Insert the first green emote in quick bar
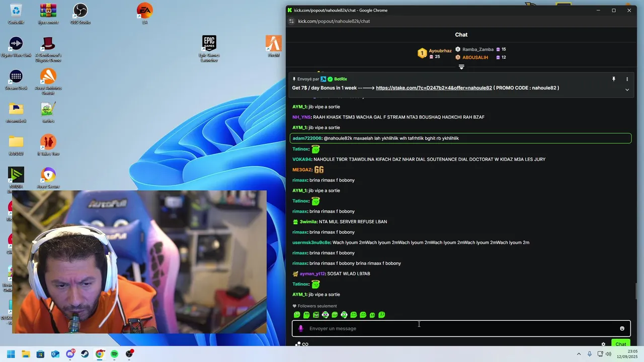This screenshot has height=362, width=644. (x=297, y=315)
